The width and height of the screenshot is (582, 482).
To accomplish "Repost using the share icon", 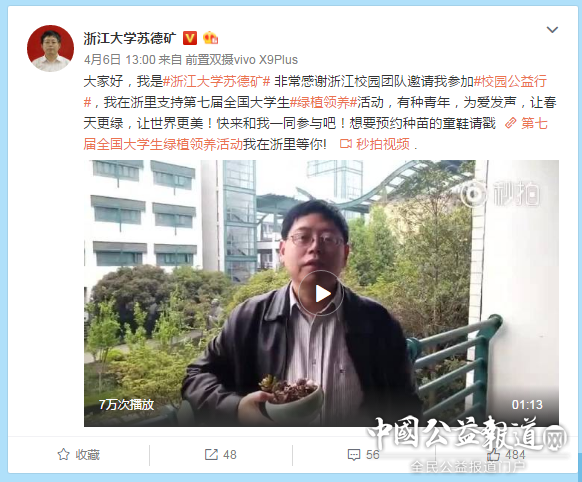I will tap(211, 455).
